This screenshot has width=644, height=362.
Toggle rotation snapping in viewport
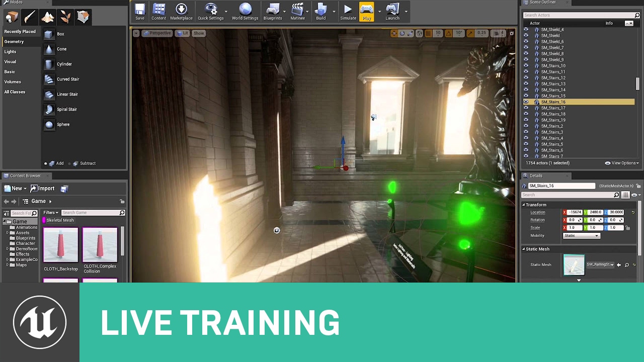tap(449, 33)
